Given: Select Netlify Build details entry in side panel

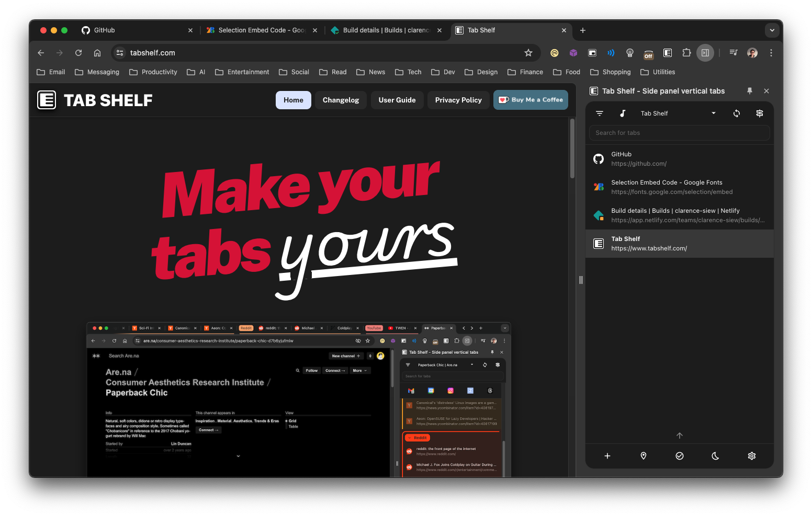Looking at the screenshot, I should [680, 215].
